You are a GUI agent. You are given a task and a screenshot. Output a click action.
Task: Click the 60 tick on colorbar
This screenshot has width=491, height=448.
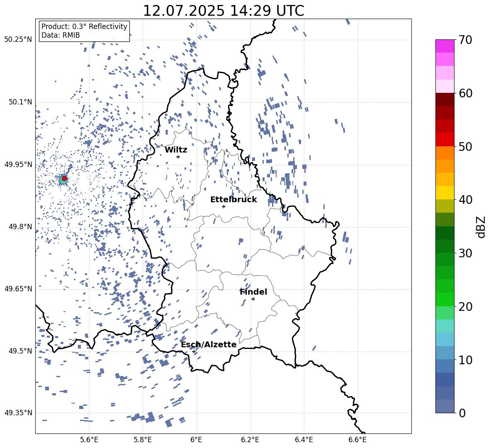465,93
